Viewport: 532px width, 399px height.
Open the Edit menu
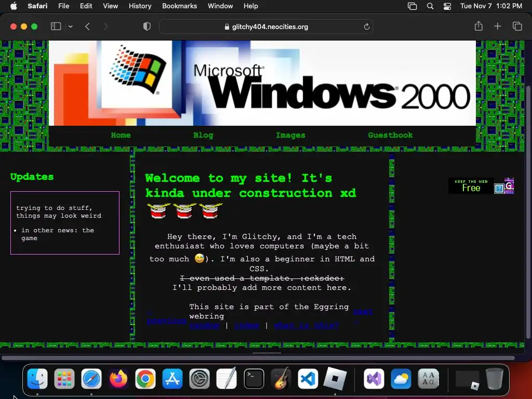pos(86,6)
